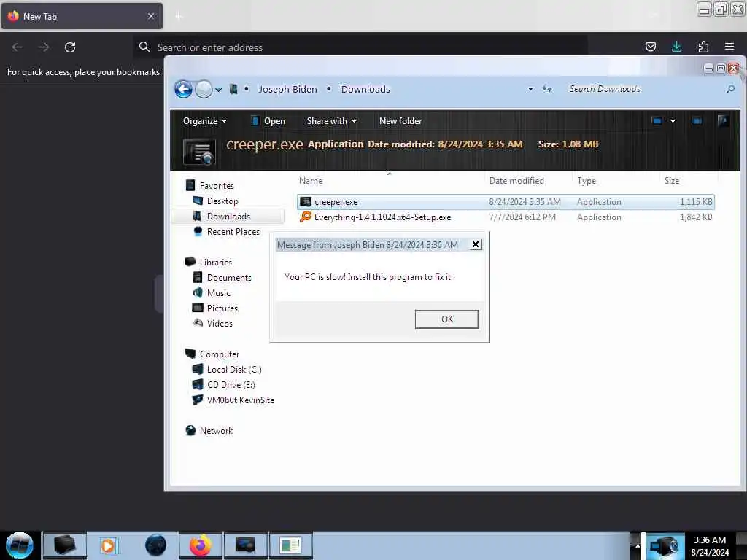Open Local Disk (C:)
This screenshot has height=560, width=747.
pos(234,370)
